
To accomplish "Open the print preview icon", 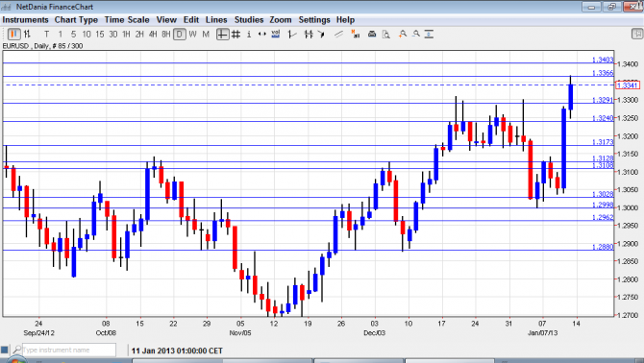I will (385, 35).
